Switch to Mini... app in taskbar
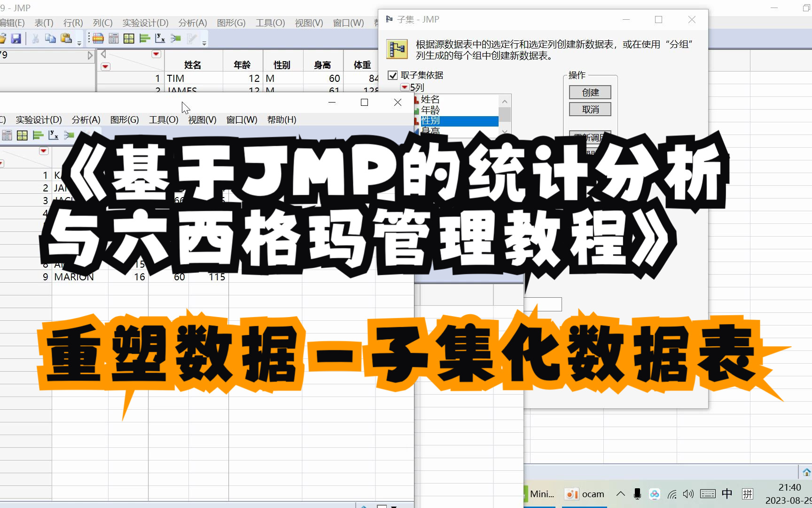 [x=539, y=494]
